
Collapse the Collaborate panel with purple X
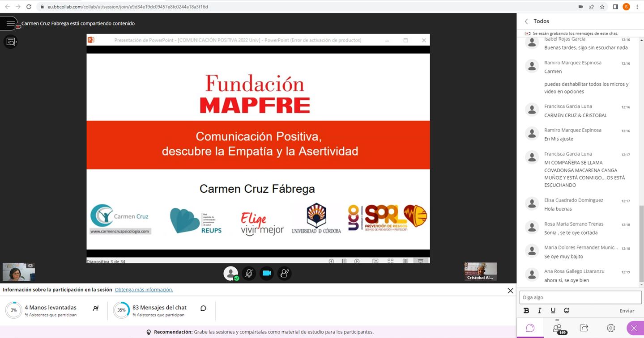[x=634, y=329]
